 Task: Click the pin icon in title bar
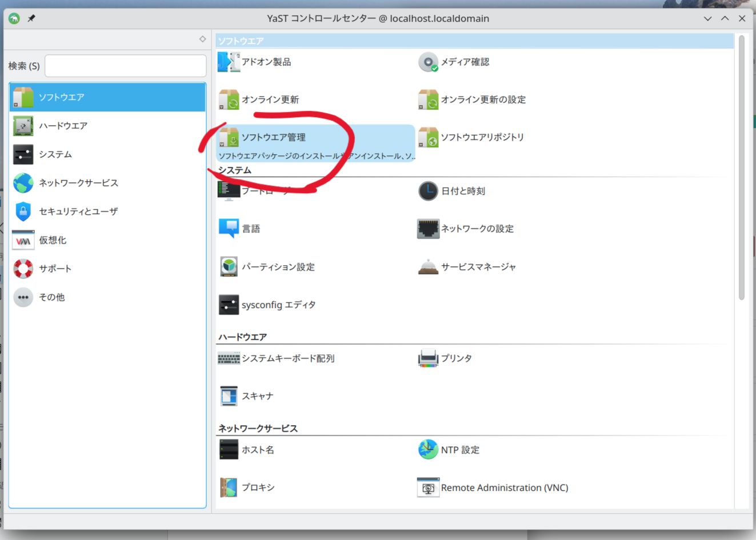coord(31,18)
